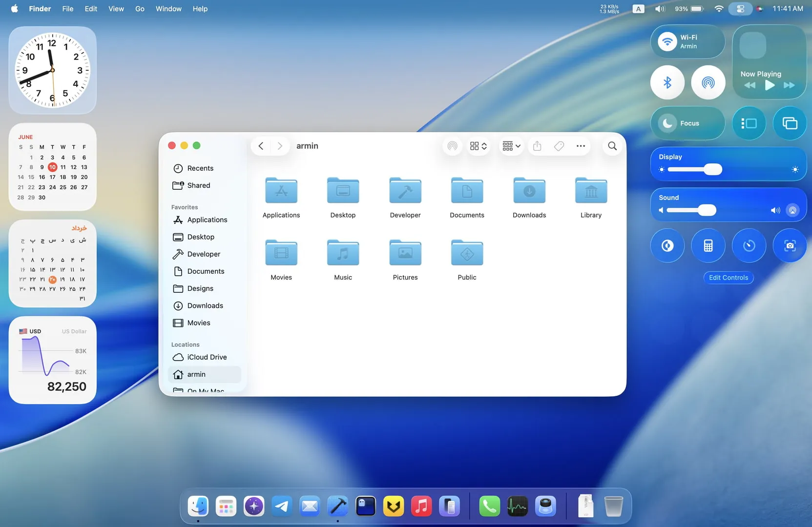
Task: Select Designs in sidebar Favorites
Action: coord(205,288)
